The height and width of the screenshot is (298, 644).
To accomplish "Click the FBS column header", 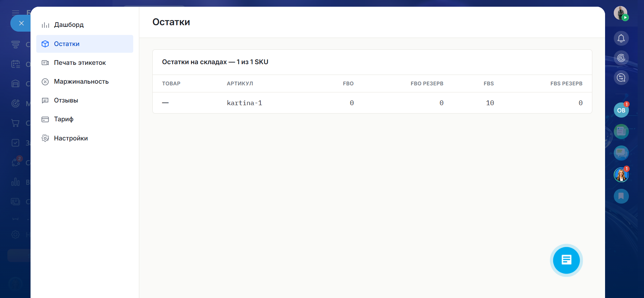I will click(x=489, y=84).
